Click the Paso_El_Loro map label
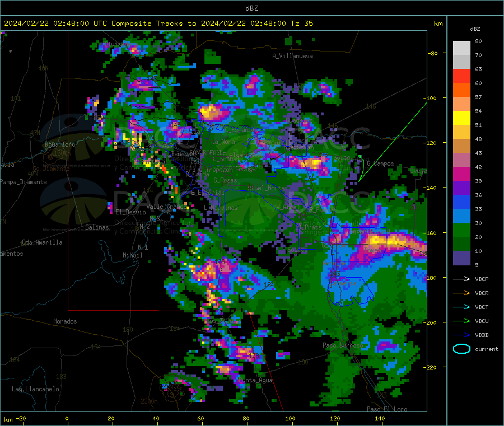This screenshot has height=426, width=504. point(387,409)
